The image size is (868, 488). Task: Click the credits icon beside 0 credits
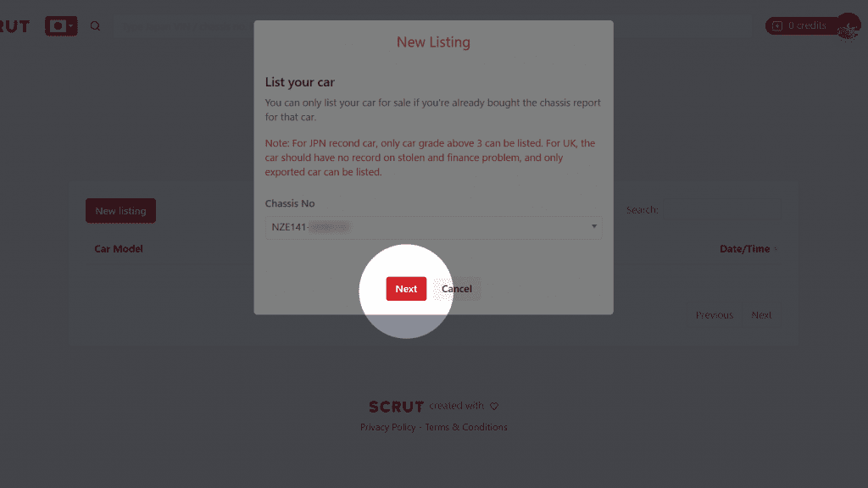777,26
